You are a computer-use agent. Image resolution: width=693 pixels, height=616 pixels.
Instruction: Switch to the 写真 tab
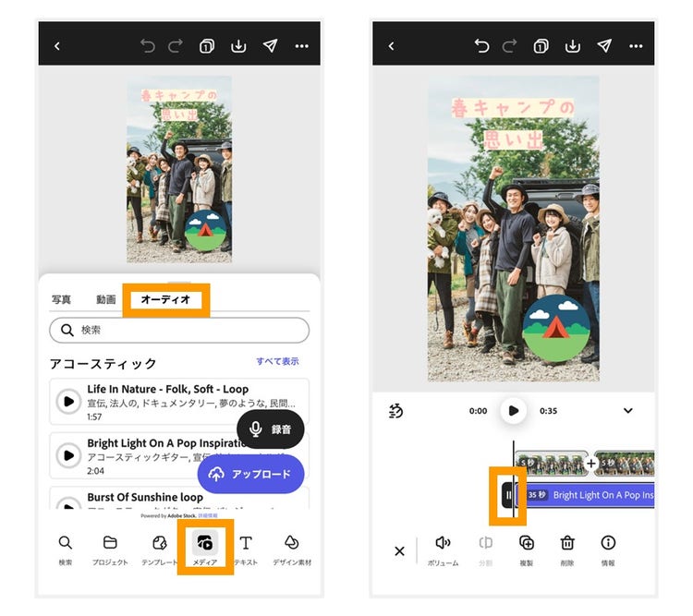[61, 299]
